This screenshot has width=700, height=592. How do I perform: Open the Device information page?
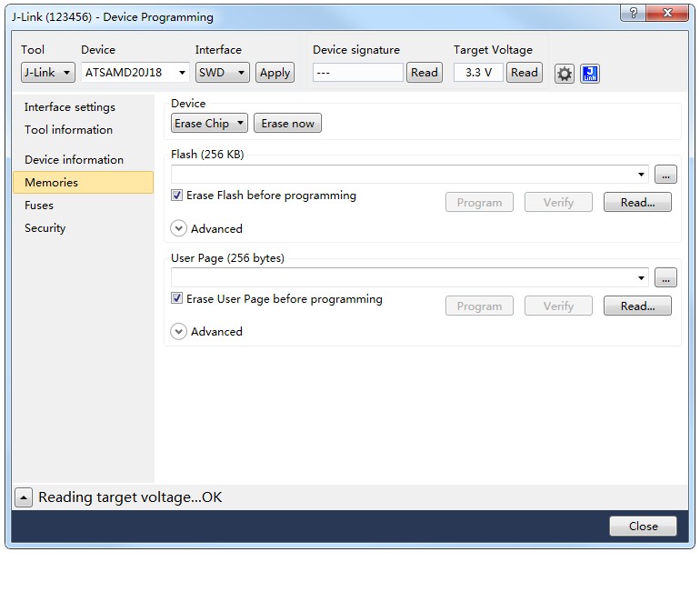pyautogui.click(x=74, y=160)
